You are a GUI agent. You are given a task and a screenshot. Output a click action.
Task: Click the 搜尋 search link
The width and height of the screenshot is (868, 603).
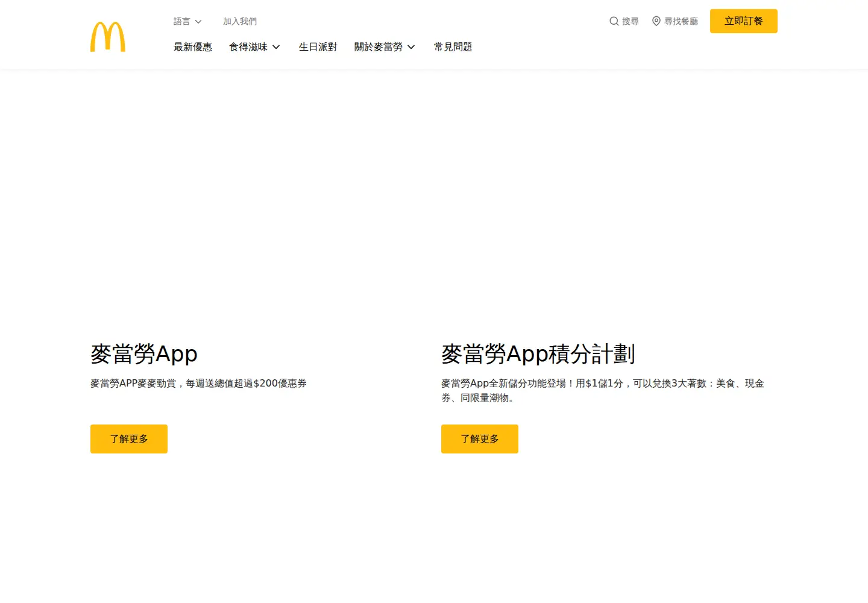click(631, 21)
